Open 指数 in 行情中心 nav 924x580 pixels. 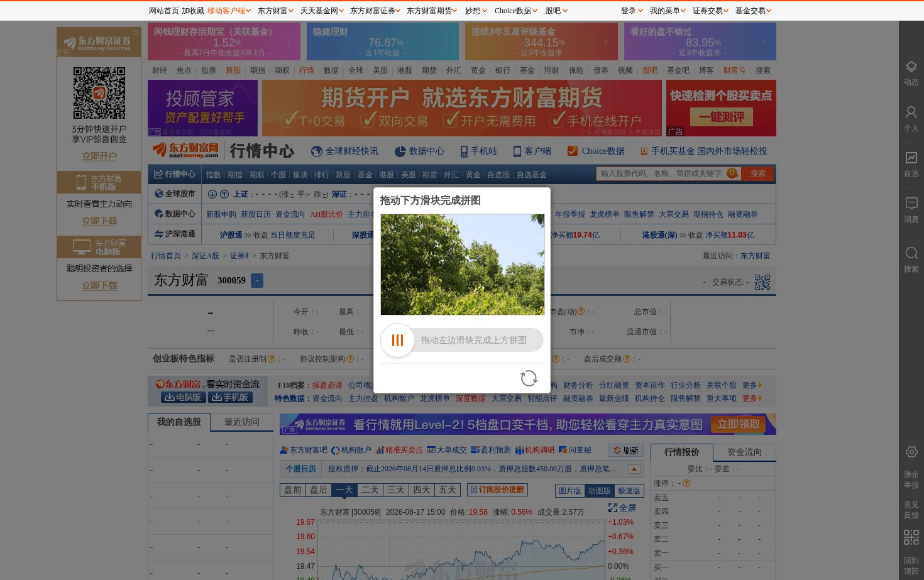(214, 175)
